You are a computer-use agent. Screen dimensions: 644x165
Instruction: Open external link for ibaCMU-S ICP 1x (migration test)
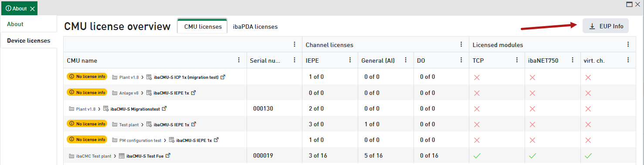tap(223, 77)
